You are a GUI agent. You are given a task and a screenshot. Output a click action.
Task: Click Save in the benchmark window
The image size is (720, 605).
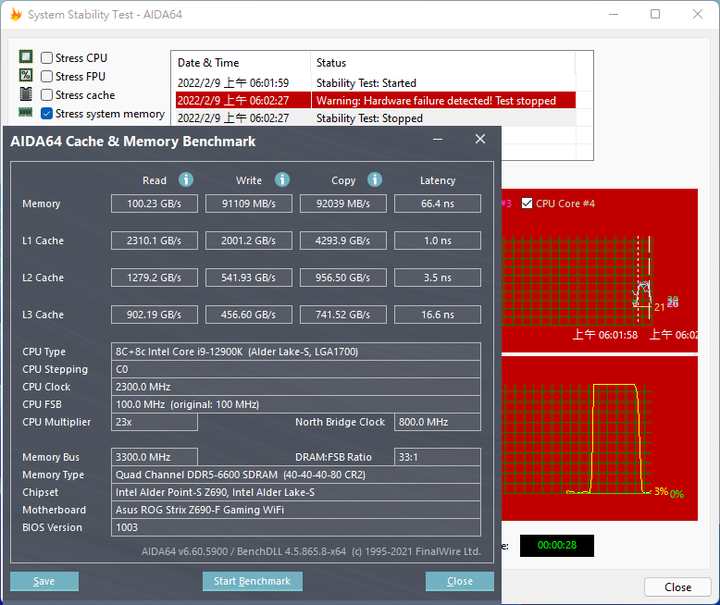pos(44,581)
